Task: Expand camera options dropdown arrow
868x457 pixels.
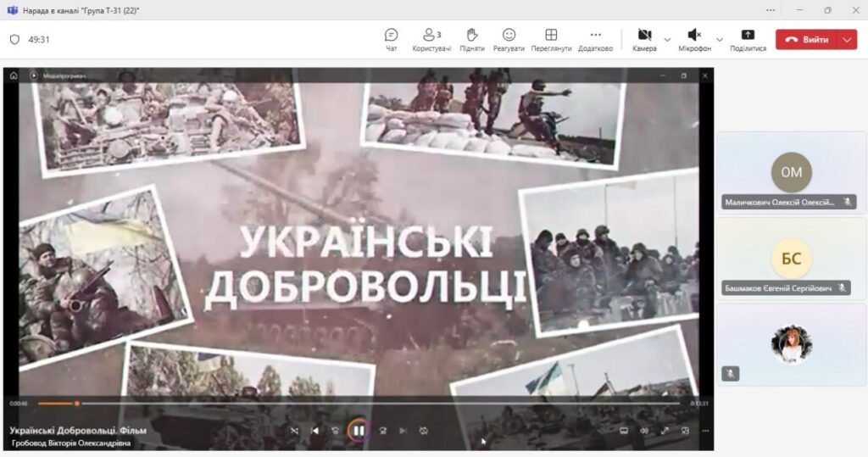Action: (667, 40)
